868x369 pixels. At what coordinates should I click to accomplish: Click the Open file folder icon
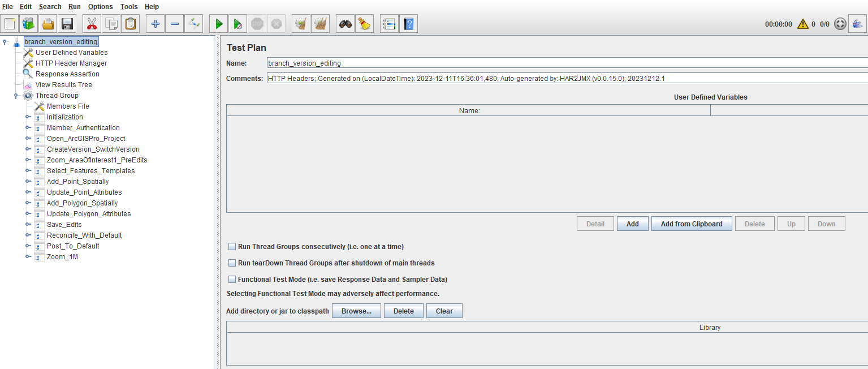(48, 24)
